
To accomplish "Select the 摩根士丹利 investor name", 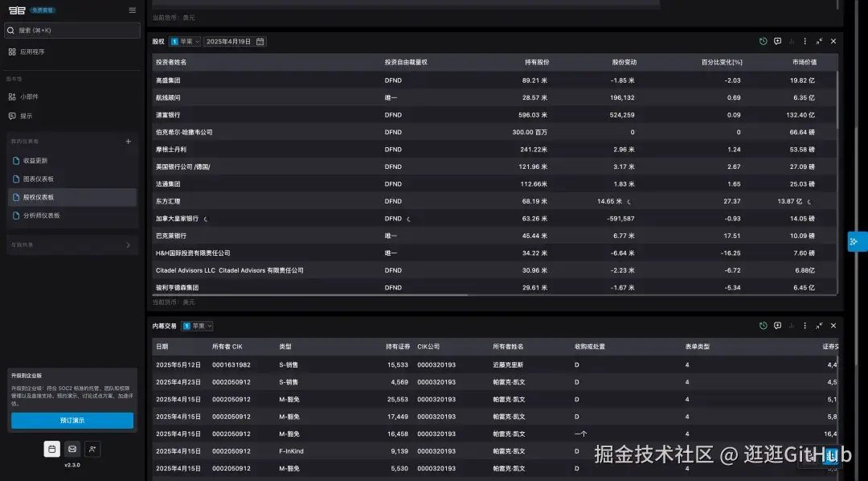I will point(171,150).
